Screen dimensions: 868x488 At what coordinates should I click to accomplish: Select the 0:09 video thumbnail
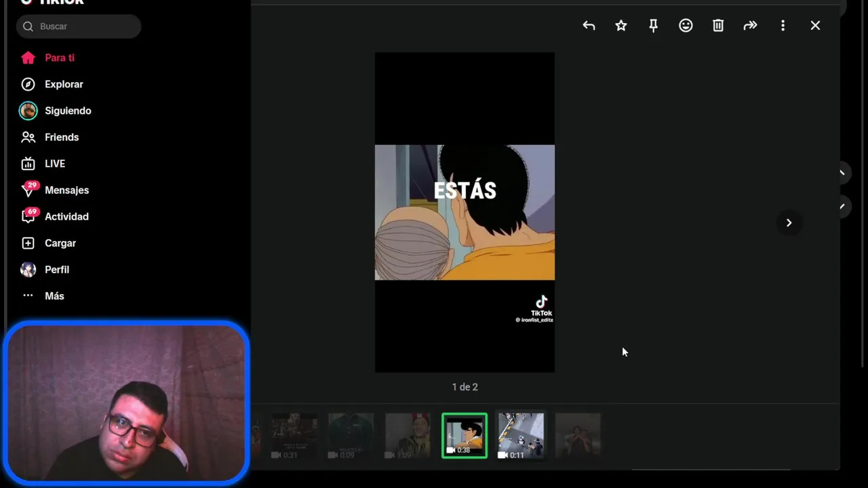click(351, 436)
